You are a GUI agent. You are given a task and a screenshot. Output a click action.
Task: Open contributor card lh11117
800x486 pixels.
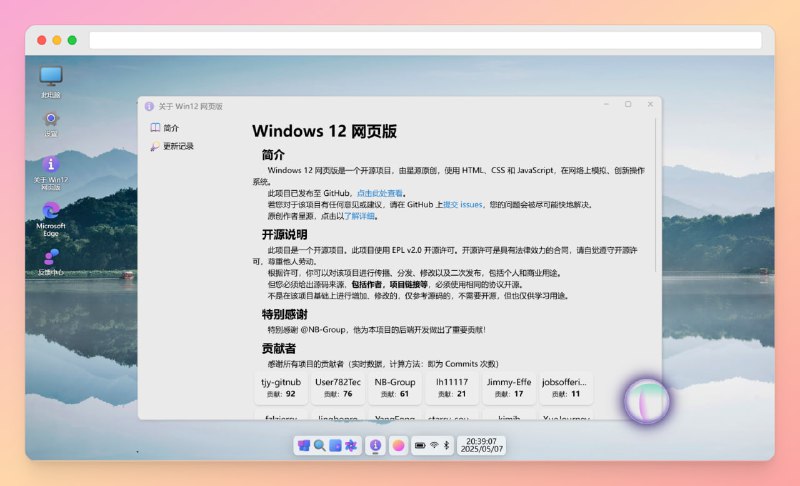click(x=452, y=388)
